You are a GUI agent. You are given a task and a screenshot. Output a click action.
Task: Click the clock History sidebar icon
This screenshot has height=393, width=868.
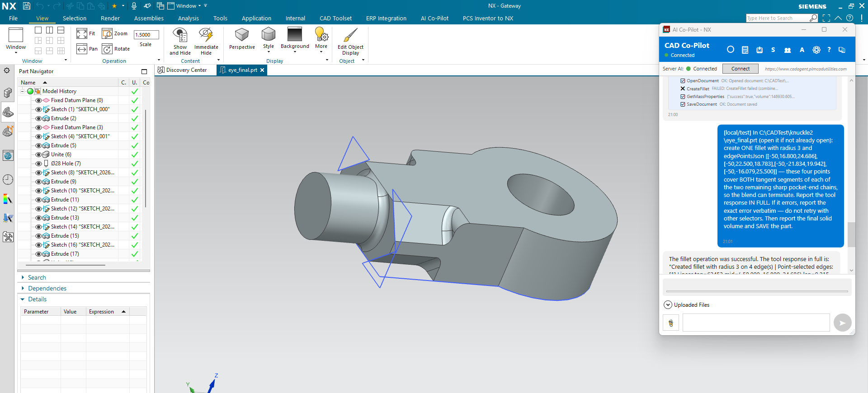8,180
